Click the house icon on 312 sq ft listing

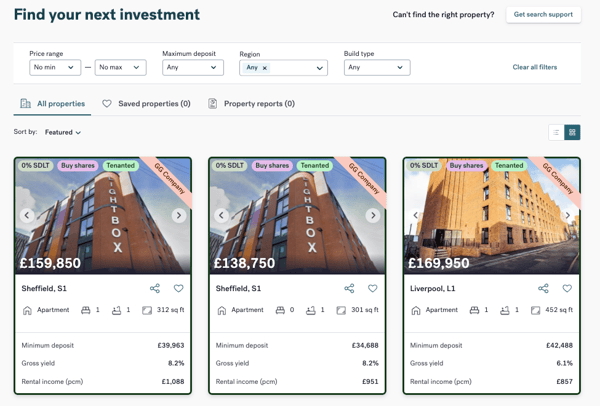(27, 310)
